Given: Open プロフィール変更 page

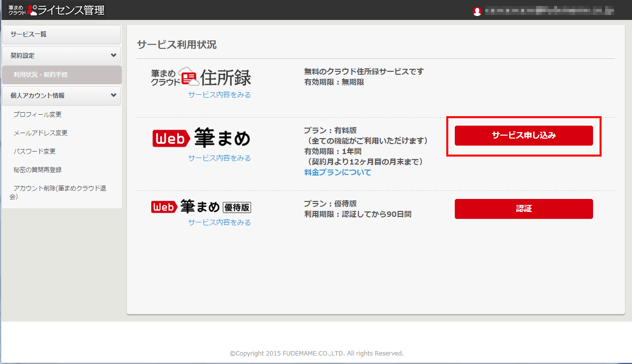Looking at the screenshot, I should tap(38, 115).
